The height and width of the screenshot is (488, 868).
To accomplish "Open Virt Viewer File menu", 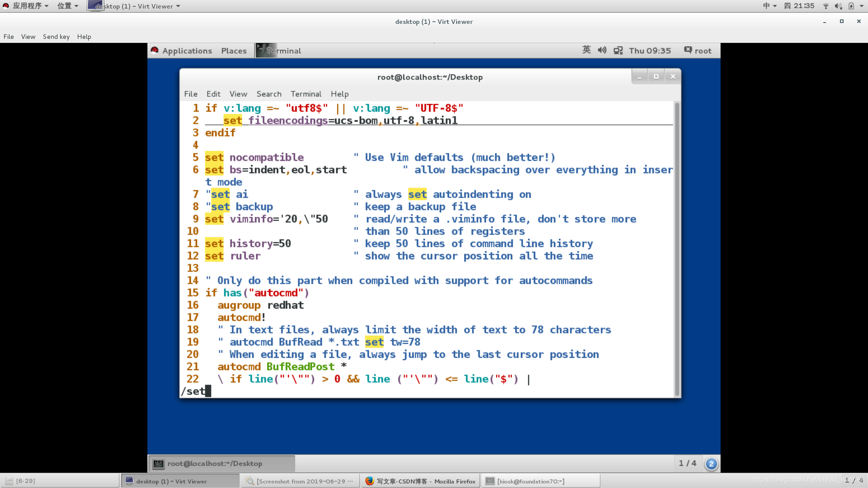I will coord(9,37).
